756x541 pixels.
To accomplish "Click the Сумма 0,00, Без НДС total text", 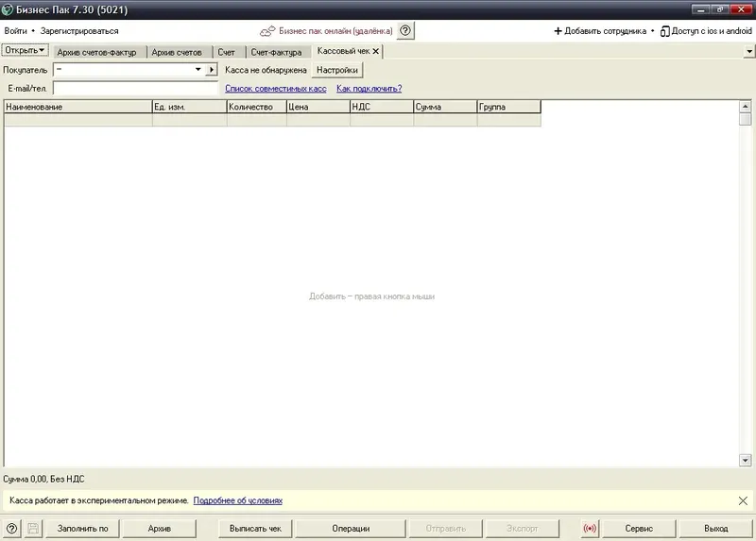I will [x=43, y=479].
